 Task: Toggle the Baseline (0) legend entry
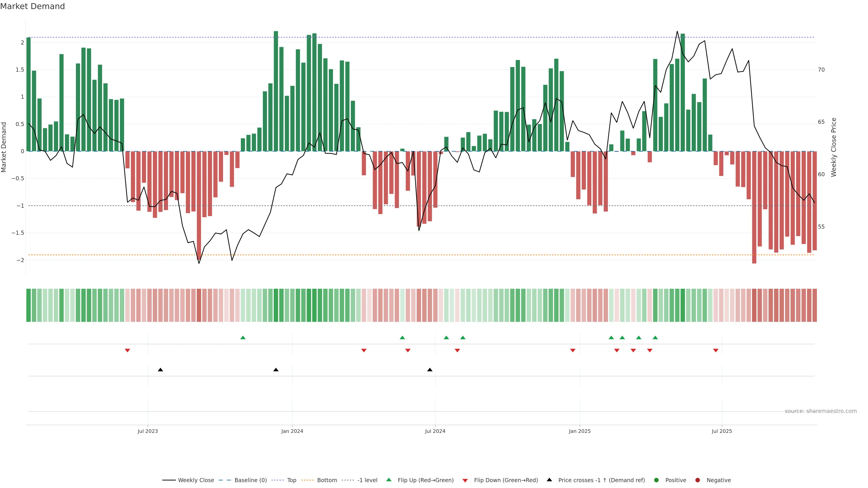pos(250,480)
